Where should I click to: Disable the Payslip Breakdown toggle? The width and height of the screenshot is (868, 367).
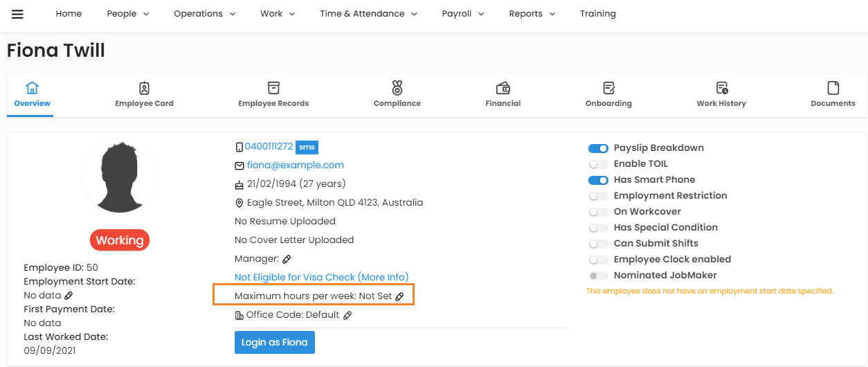click(x=598, y=148)
